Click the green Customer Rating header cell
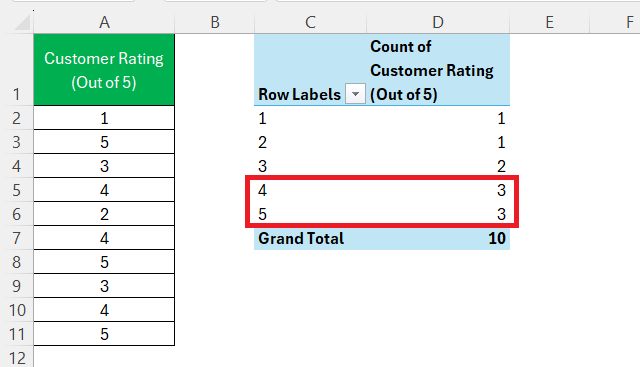Screen dimensions: 640x367 point(104,70)
